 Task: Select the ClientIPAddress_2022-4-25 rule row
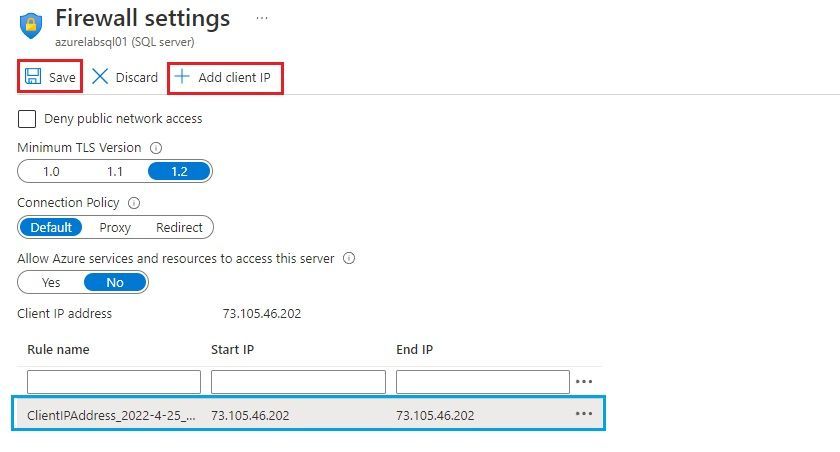[309, 413]
